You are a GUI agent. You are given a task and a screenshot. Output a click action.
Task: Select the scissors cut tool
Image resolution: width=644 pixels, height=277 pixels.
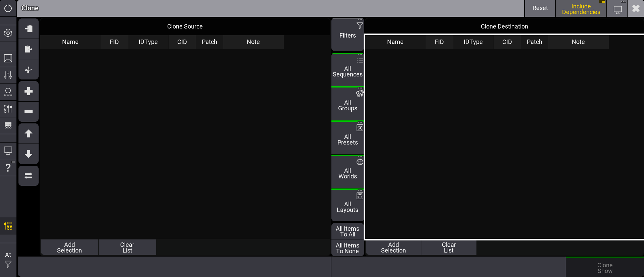coord(29,70)
